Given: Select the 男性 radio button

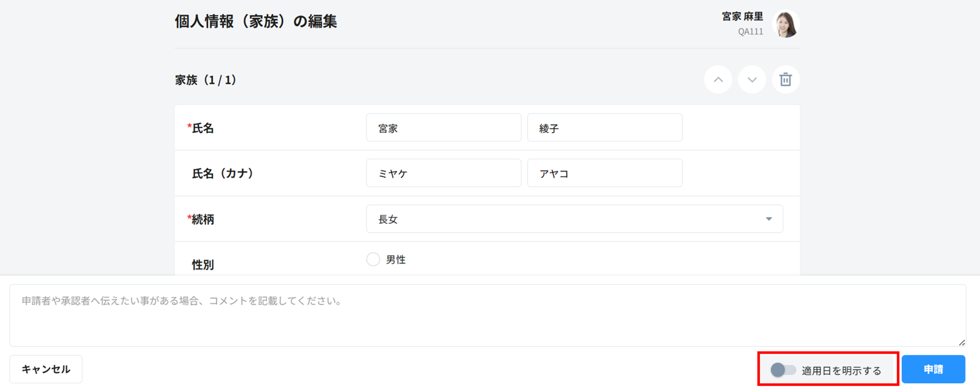Looking at the screenshot, I should point(373,259).
